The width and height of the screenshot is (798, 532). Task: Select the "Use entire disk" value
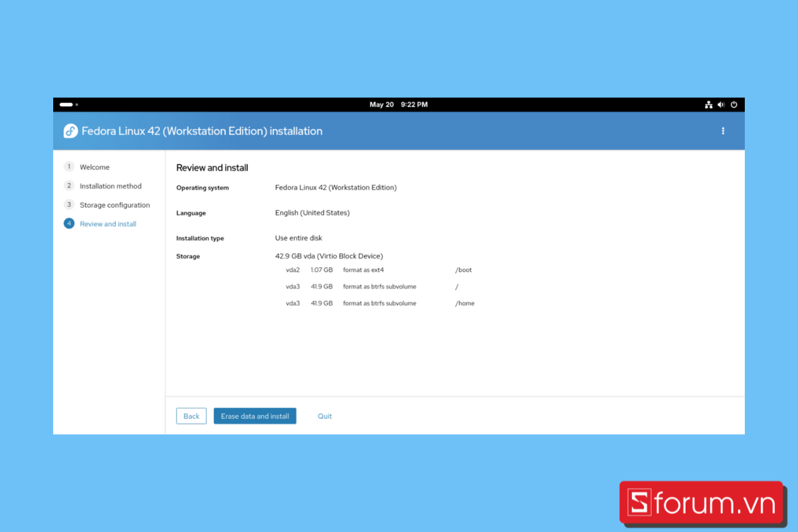point(299,238)
